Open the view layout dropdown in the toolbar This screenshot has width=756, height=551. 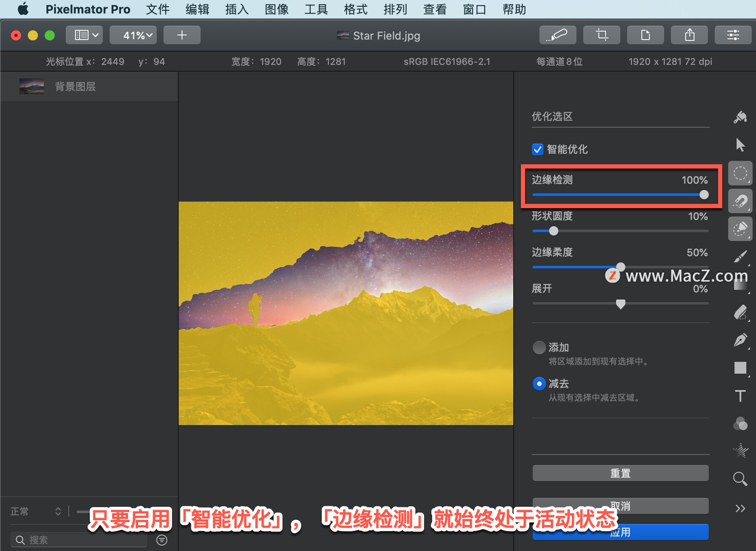pos(84,35)
